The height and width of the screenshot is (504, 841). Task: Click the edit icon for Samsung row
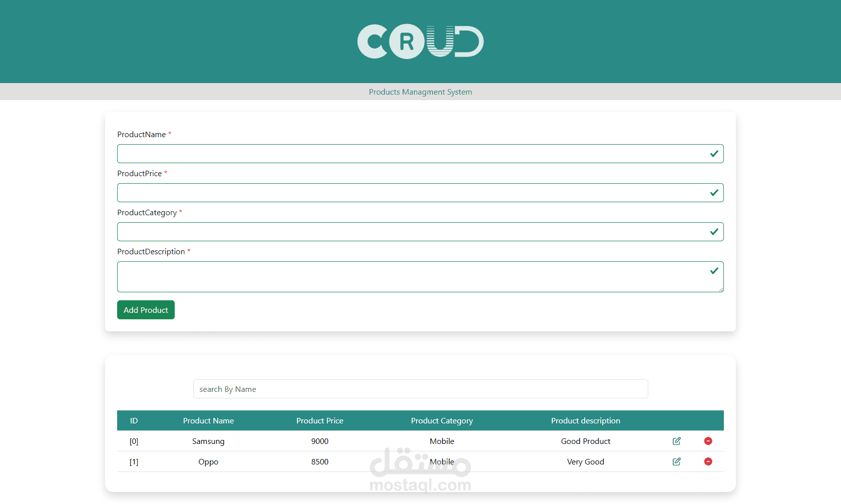coord(676,441)
